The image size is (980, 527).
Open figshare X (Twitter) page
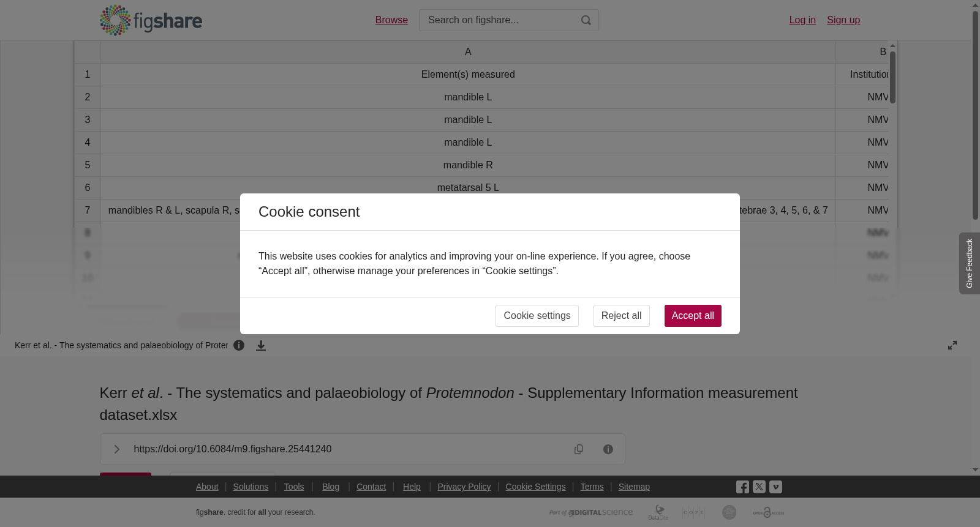point(759,487)
